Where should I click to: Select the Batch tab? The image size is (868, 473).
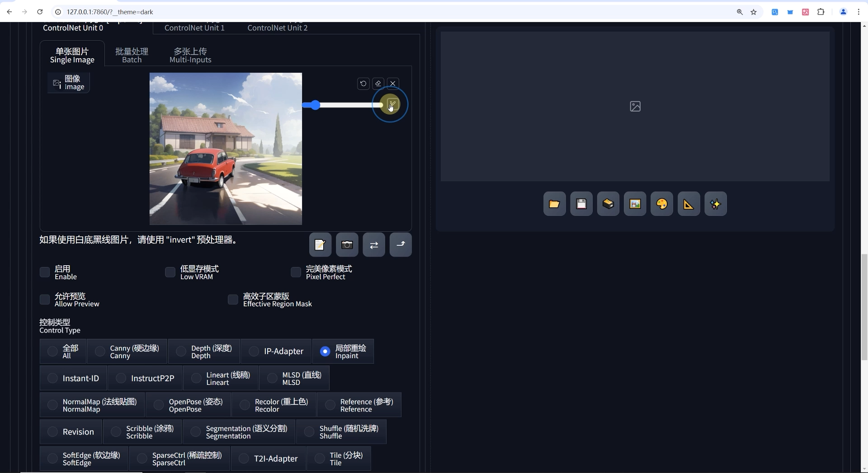coord(132,55)
